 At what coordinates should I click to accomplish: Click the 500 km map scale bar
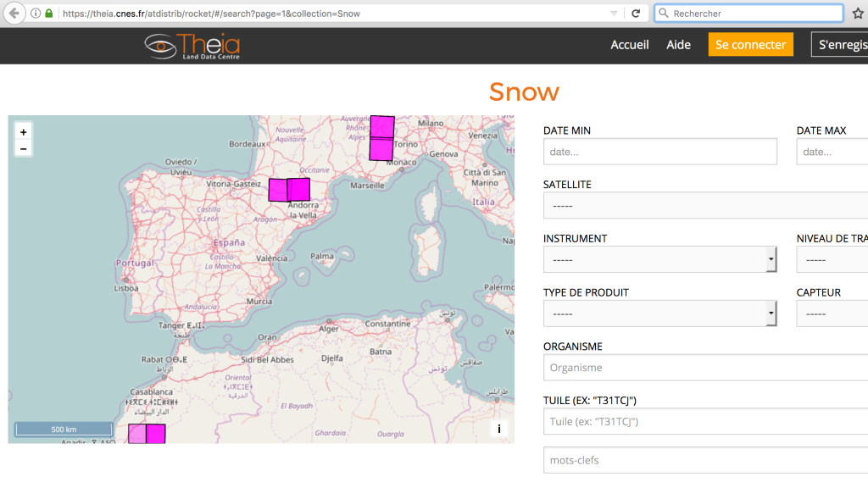coord(64,429)
